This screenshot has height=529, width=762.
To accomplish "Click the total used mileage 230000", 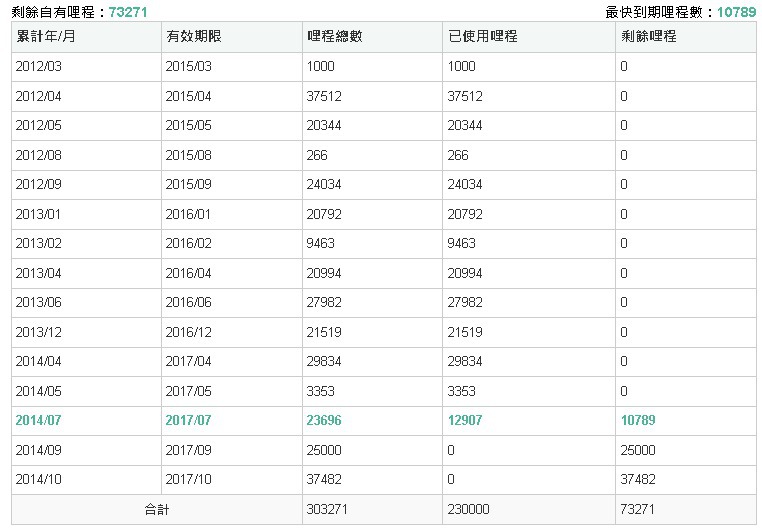I will pos(468,510).
